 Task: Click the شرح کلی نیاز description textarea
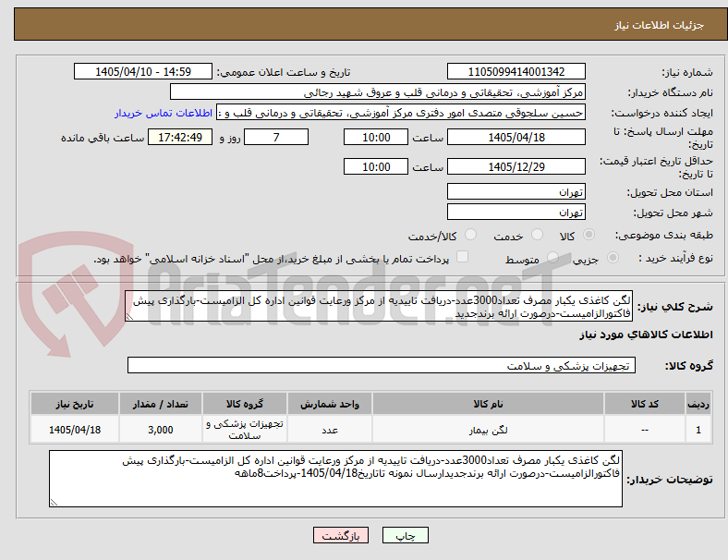pyautogui.click(x=379, y=307)
